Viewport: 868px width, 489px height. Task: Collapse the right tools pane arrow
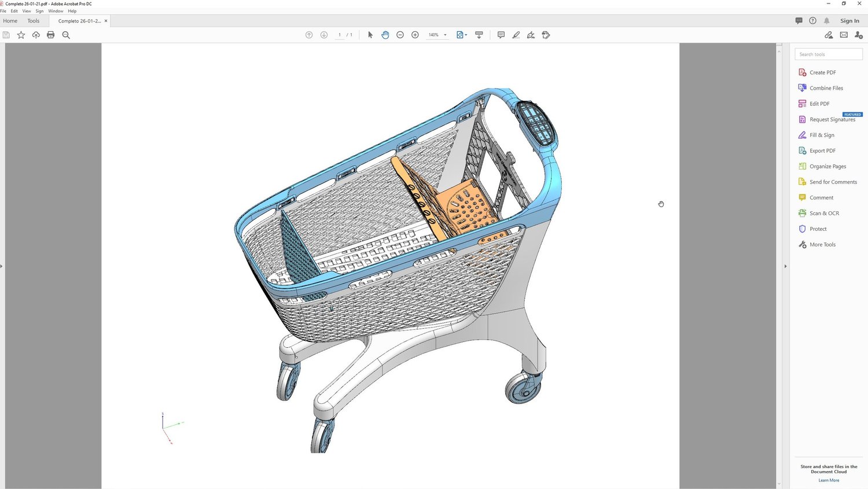(x=785, y=266)
